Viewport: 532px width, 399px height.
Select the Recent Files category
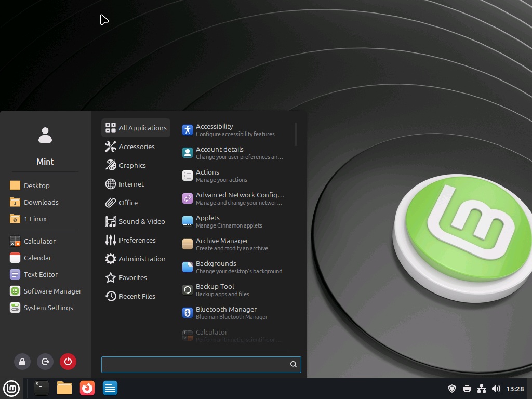(136, 296)
